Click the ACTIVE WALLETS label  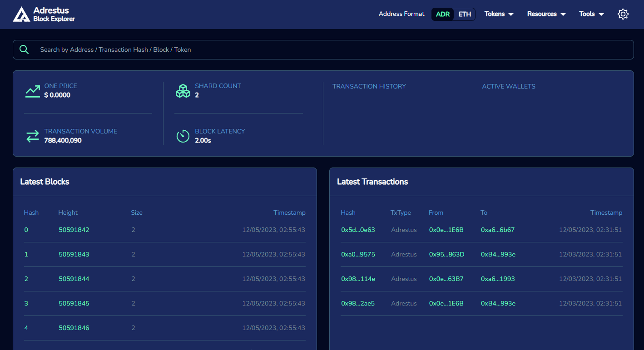pyautogui.click(x=509, y=86)
